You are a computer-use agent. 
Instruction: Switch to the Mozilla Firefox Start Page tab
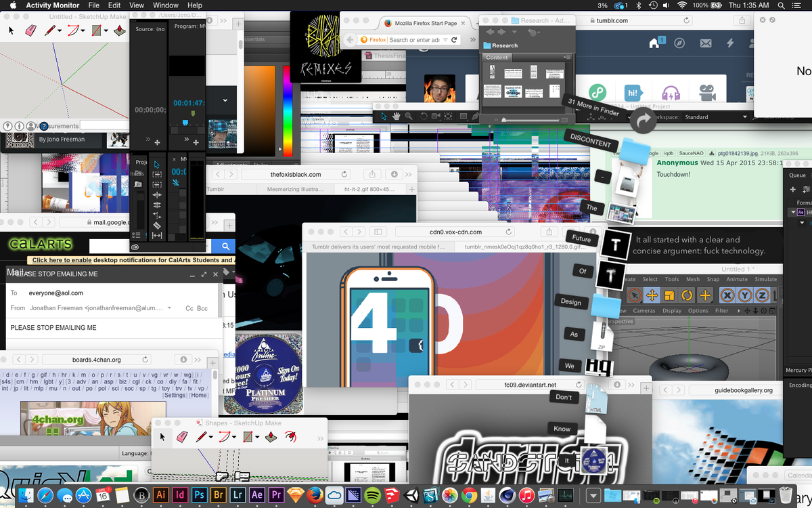tap(426, 23)
